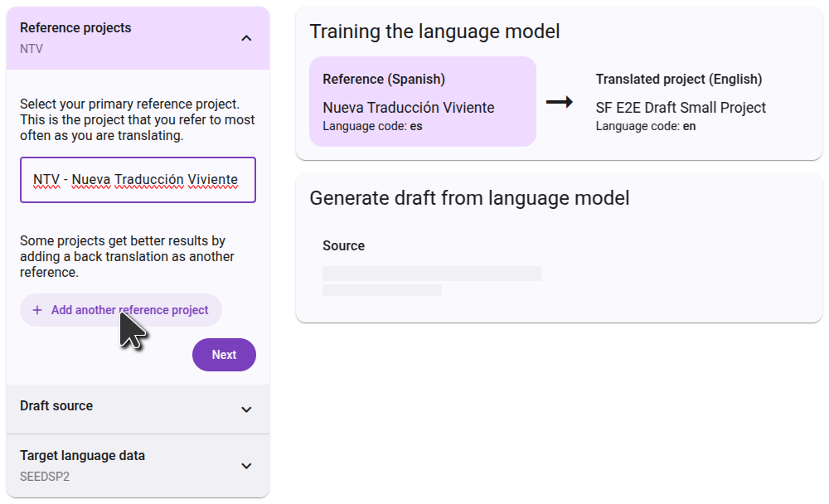This screenshot has height=504, width=829.
Task: Click the down chevron beside Draft source
Action: [246, 409]
